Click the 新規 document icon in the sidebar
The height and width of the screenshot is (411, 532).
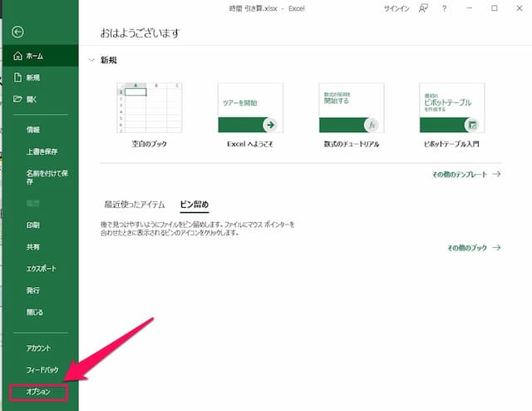[x=17, y=77]
